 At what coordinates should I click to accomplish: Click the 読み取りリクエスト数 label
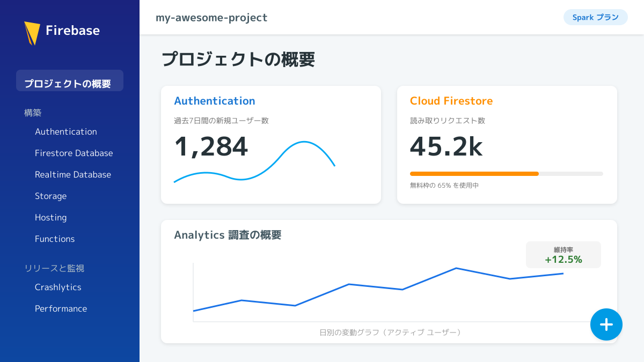coord(448,121)
